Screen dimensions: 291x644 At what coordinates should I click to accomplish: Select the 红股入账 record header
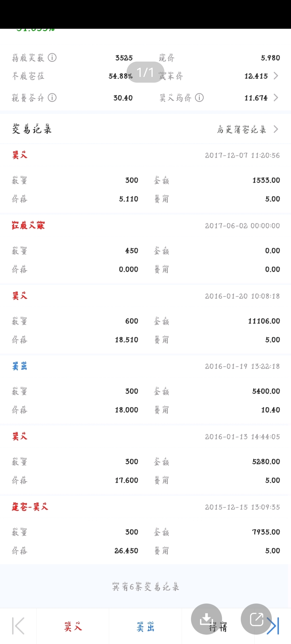(x=145, y=225)
